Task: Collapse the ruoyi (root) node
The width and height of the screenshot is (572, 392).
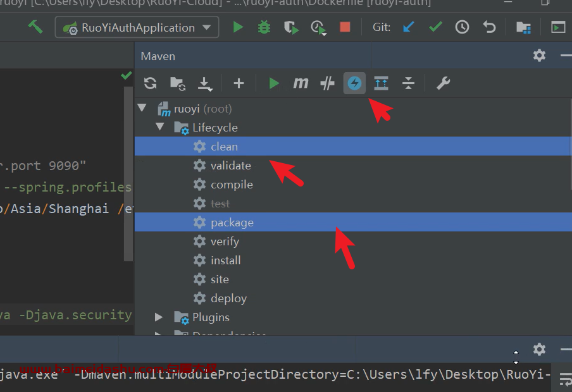Action: [142, 108]
